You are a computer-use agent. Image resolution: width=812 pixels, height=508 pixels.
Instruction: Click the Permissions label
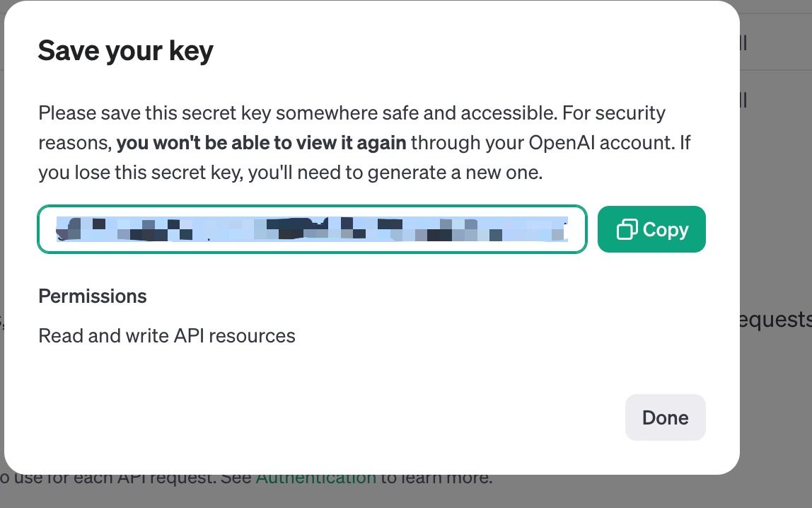(93, 296)
